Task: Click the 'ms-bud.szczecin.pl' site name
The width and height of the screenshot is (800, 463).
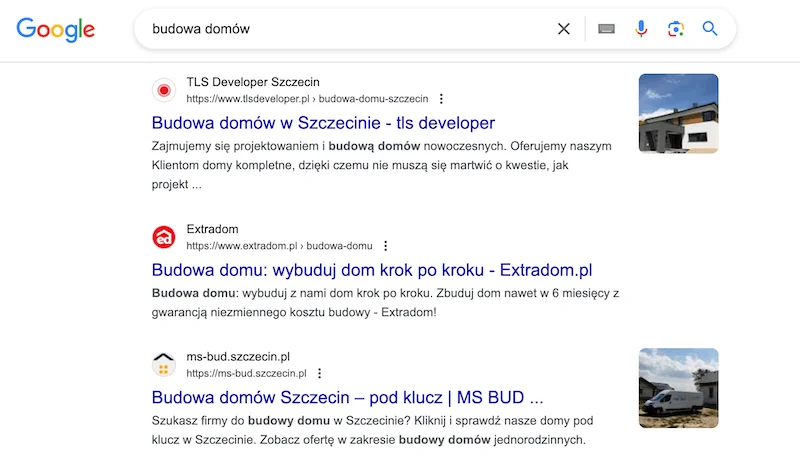Action: click(238, 357)
